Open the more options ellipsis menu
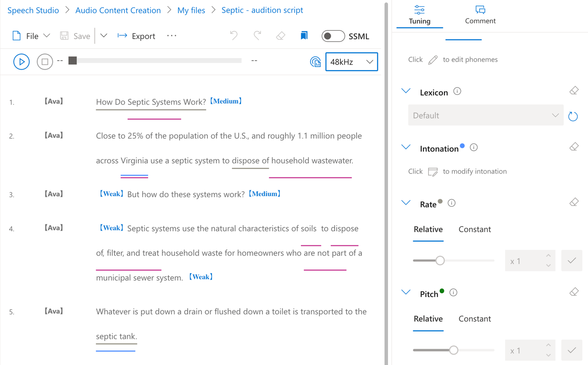 (172, 36)
